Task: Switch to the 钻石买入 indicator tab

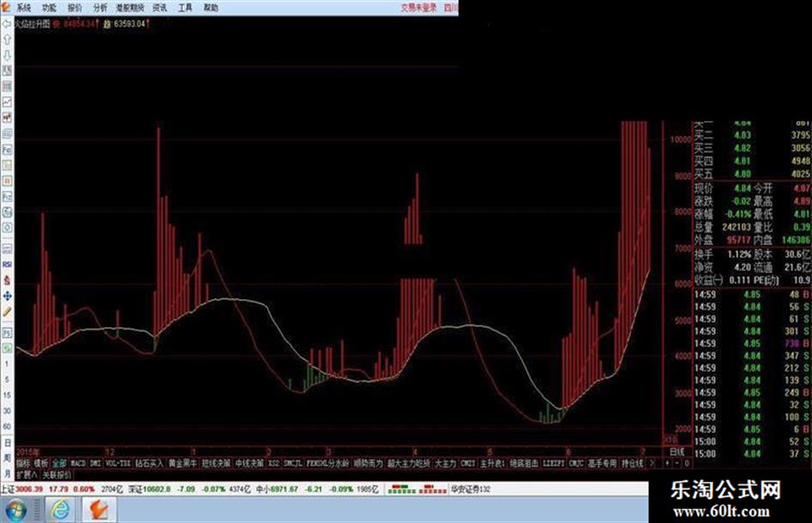Action: click(150, 463)
